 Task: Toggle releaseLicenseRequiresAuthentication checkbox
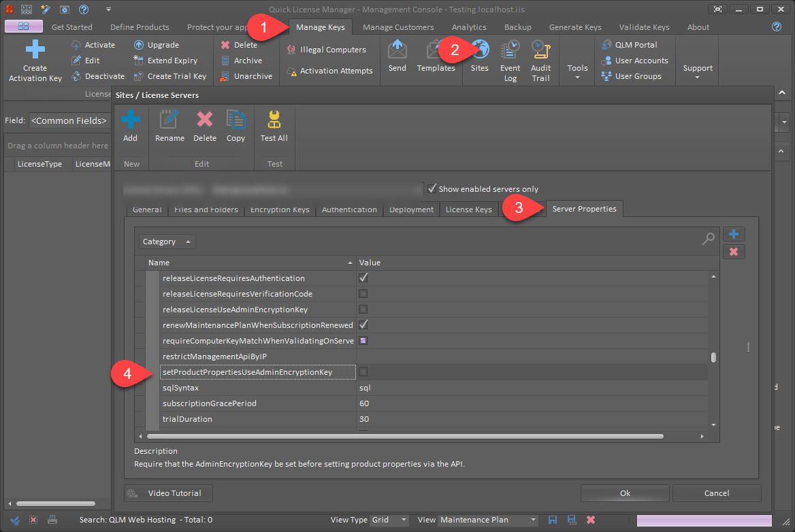363,278
